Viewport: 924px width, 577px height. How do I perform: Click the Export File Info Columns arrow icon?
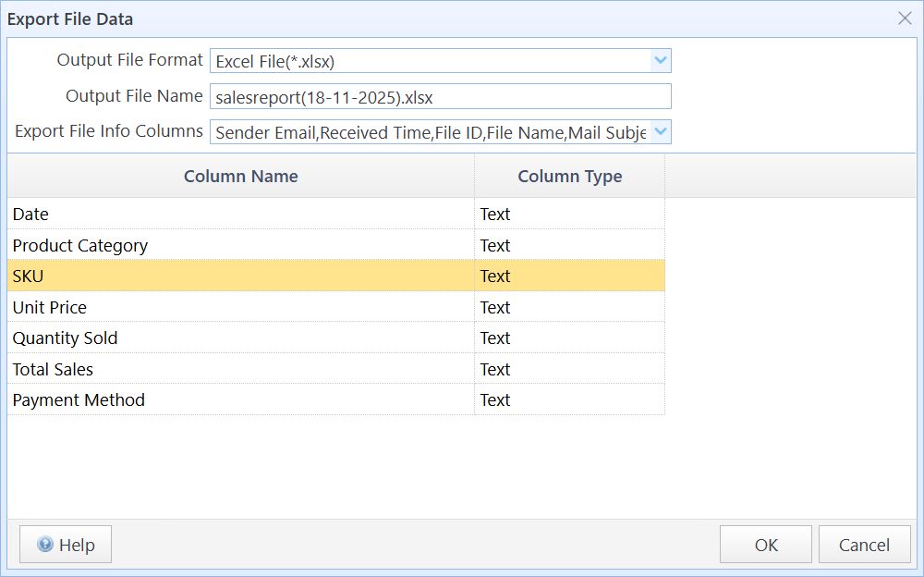coord(661,131)
